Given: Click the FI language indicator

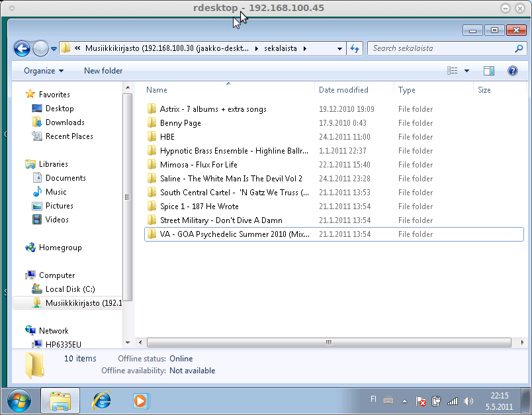Looking at the screenshot, I should coord(373,399).
